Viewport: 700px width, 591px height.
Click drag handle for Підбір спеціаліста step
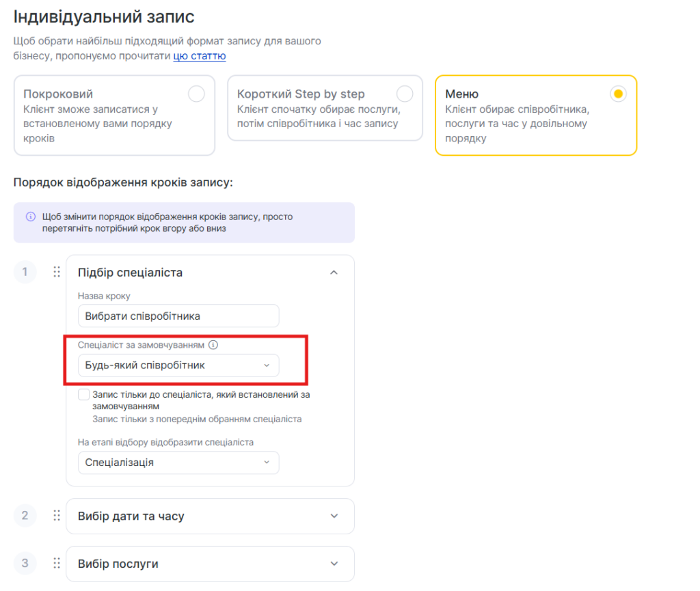pyautogui.click(x=57, y=272)
